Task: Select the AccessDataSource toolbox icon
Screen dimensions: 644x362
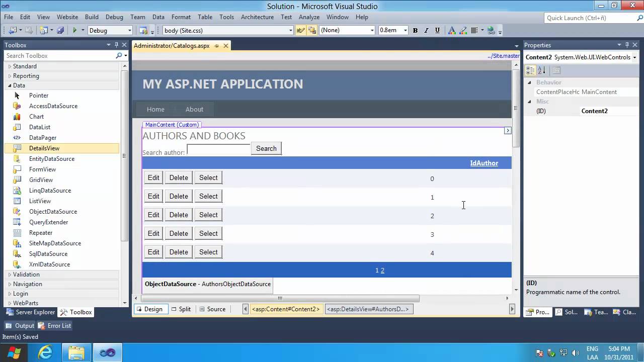Action: [17, 106]
